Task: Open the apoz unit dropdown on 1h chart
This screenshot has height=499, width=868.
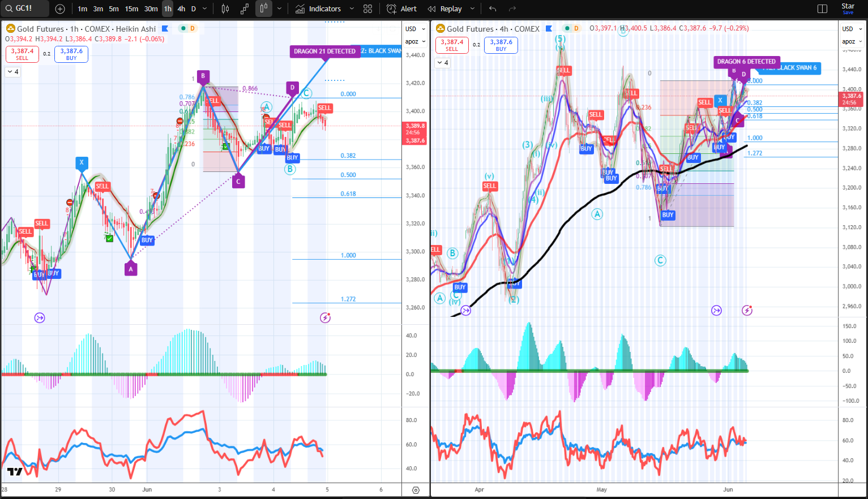Action: 415,41
